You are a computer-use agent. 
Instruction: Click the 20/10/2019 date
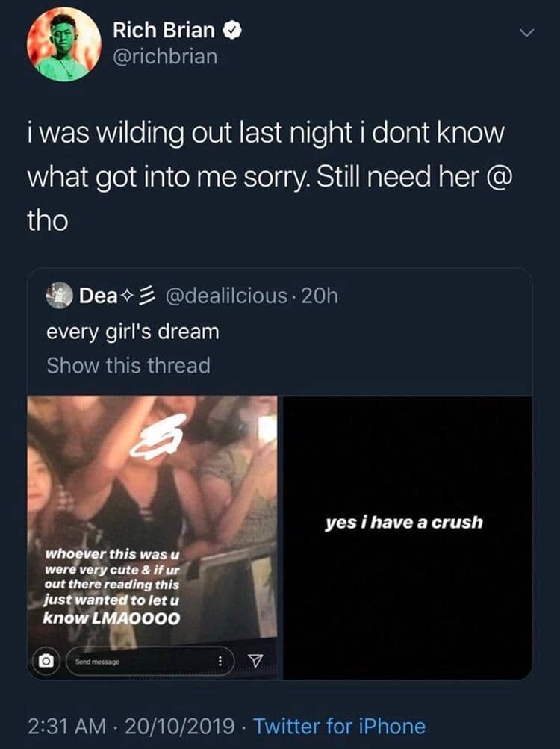click(180, 726)
